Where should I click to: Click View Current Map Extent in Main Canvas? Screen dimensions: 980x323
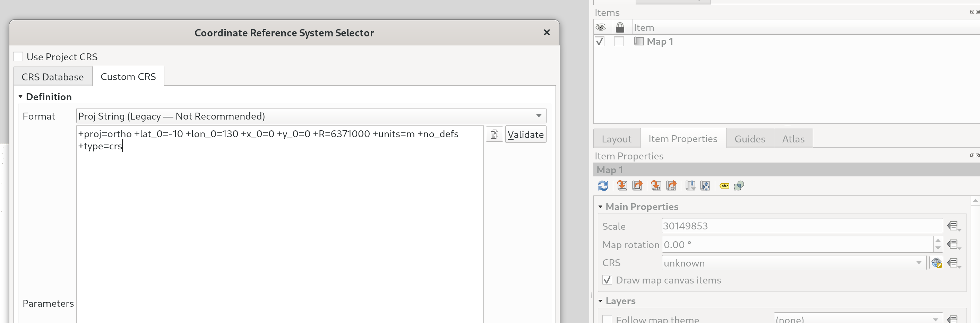(637, 186)
